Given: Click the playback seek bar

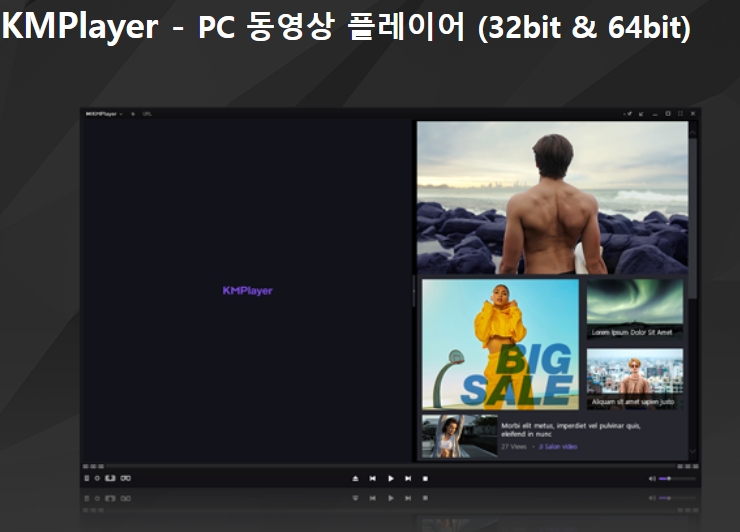Looking at the screenshot, I should (390, 466).
